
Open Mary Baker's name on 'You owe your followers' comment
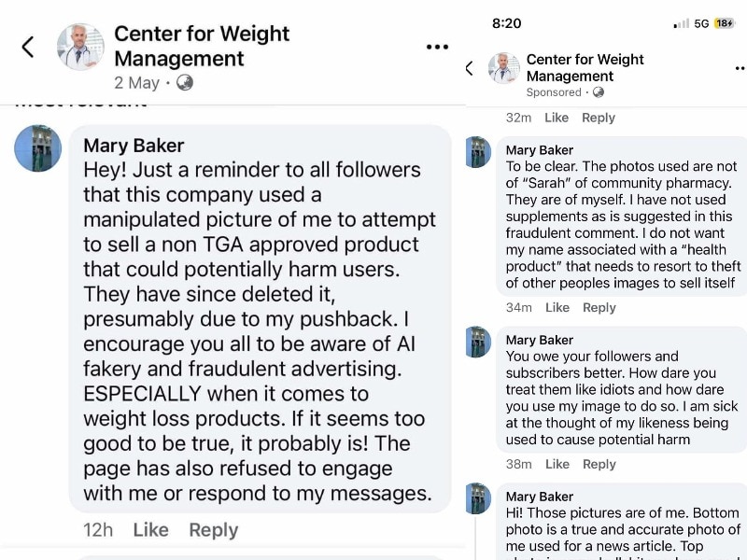click(540, 340)
